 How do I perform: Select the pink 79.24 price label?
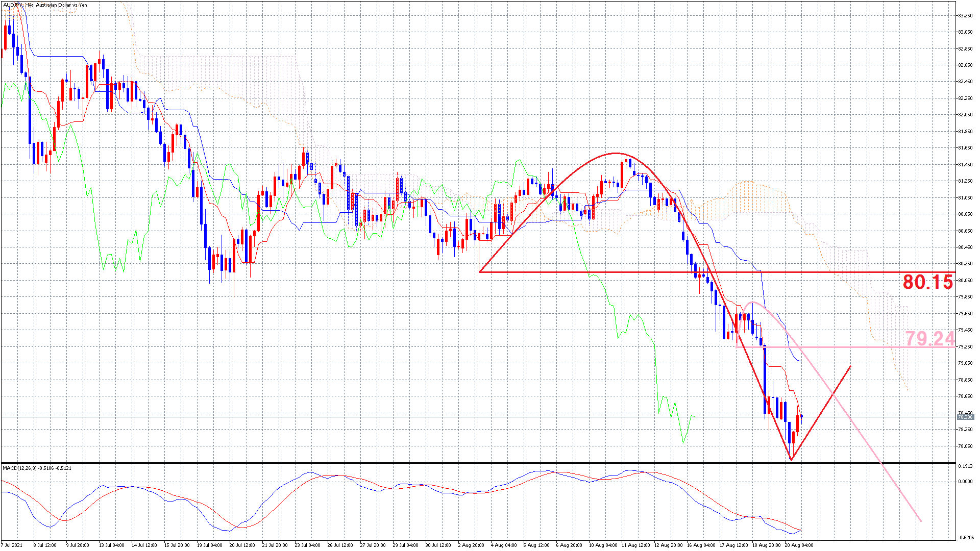pyautogui.click(x=929, y=339)
